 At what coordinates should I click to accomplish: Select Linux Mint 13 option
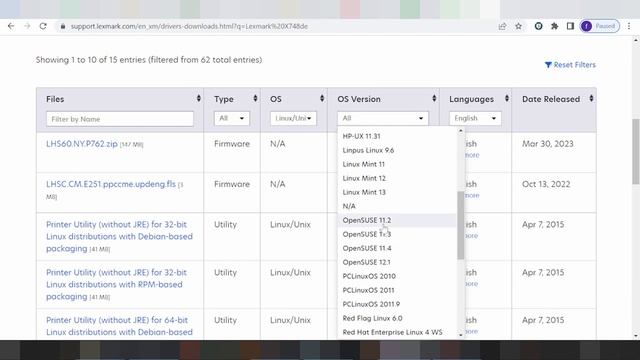(x=397, y=192)
